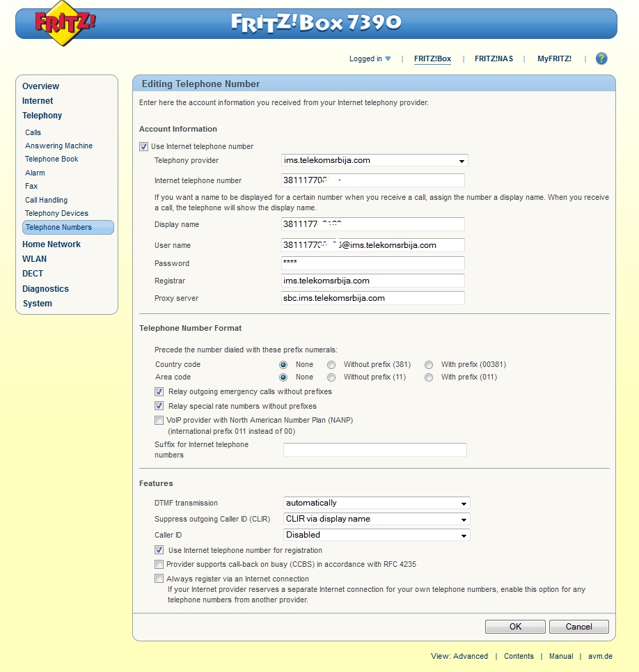This screenshot has height=672, width=639.
Task: Open Caller ID dropdown
Action: pyautogui.click(x=377, y=535)
